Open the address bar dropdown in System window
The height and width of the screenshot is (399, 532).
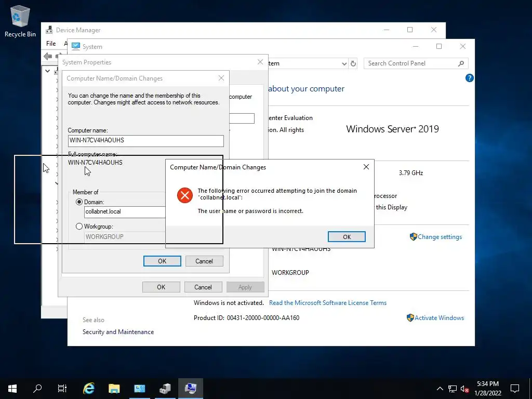click(x=344, y=64)
